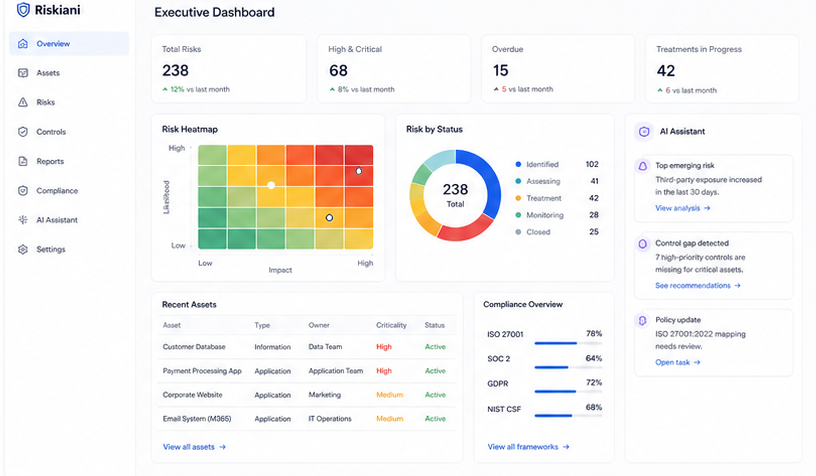Click the blue Identified legend dot
The width and height of the screenshot is (816, 476).
click(518, 164)
